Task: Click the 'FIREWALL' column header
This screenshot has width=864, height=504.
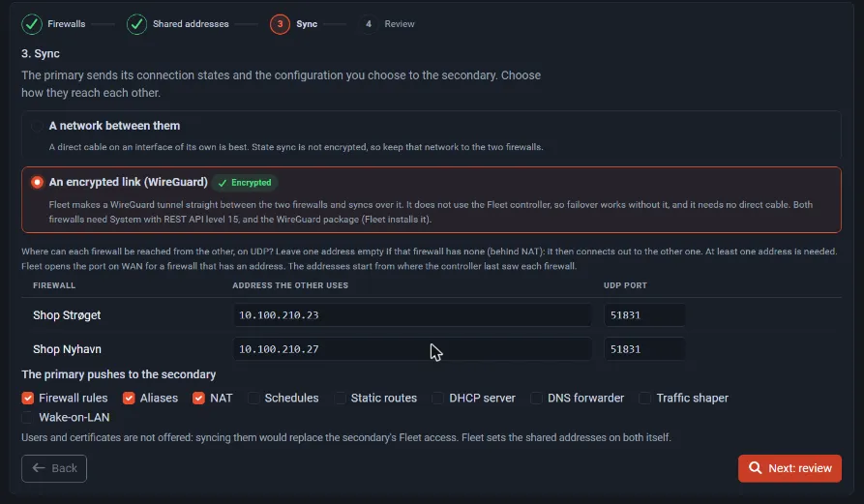Action: pos(54,285)
